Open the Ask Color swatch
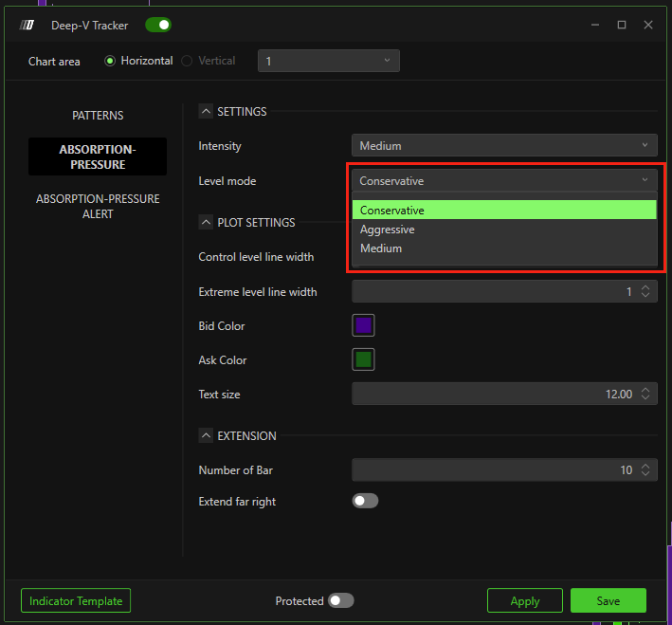 (x=364, y=360)
